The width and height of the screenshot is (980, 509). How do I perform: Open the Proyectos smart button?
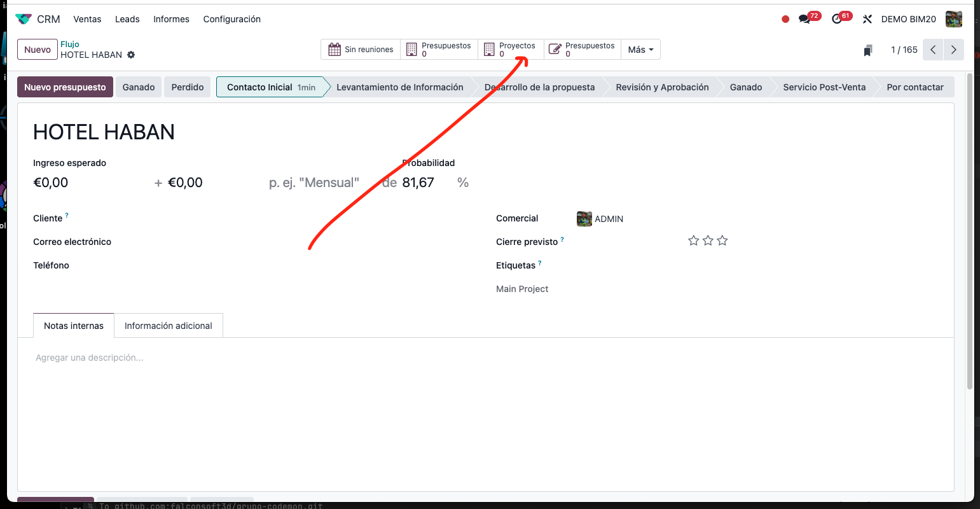(x=511, y=50)
